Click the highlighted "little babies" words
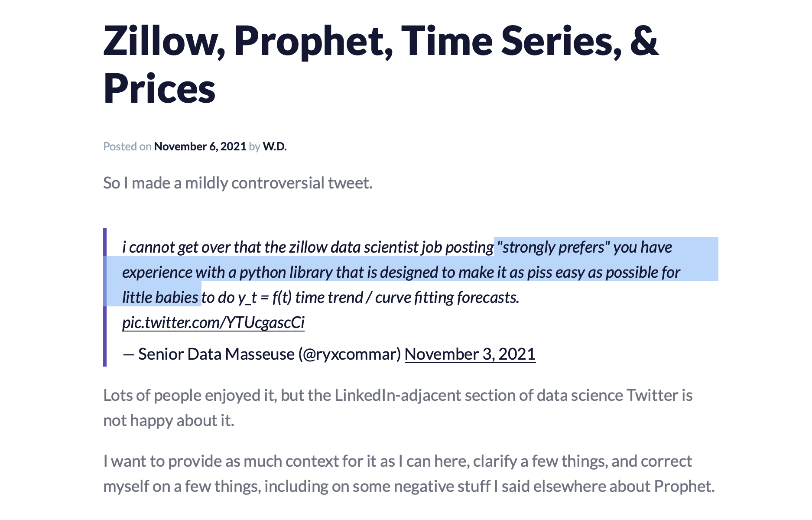Screen dimensions: 812x520 (x=160, y=297)
